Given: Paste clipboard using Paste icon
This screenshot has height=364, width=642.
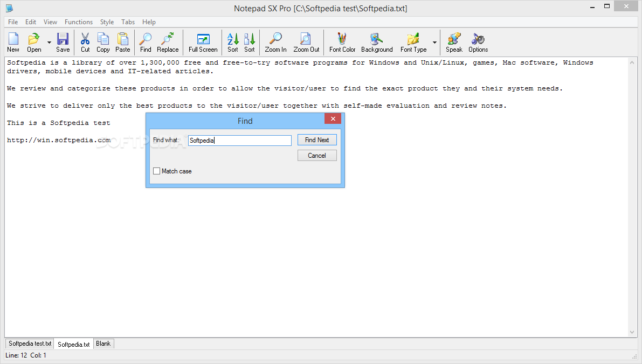Looking at the screenshot, I should (122, 43).
